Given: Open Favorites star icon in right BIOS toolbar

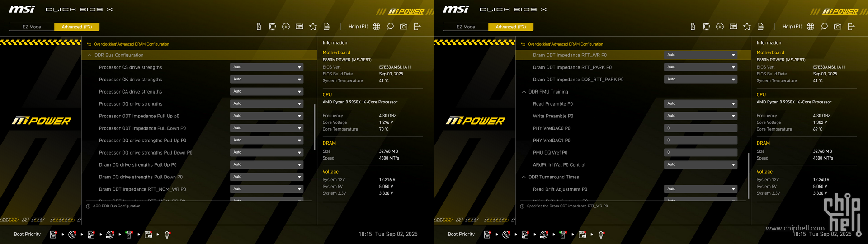Looking at the screenshot, I should pyautogui.click(x=747, y=27).
